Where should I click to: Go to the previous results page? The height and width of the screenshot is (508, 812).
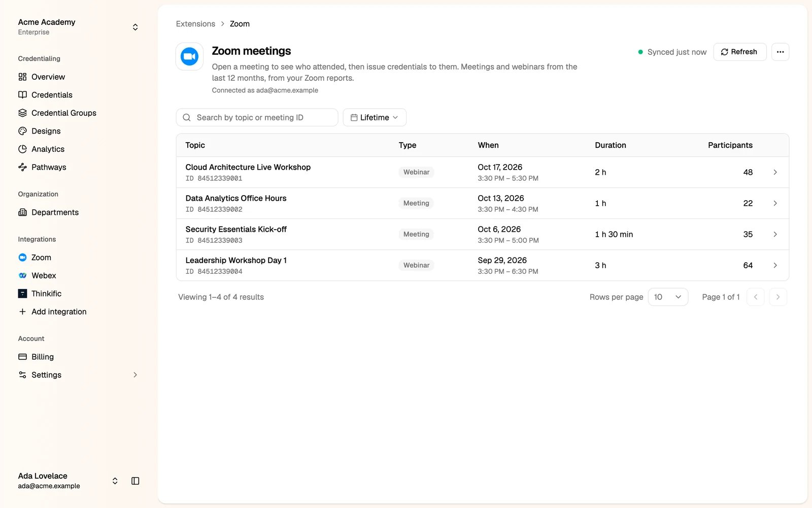(x=755, y=297)
